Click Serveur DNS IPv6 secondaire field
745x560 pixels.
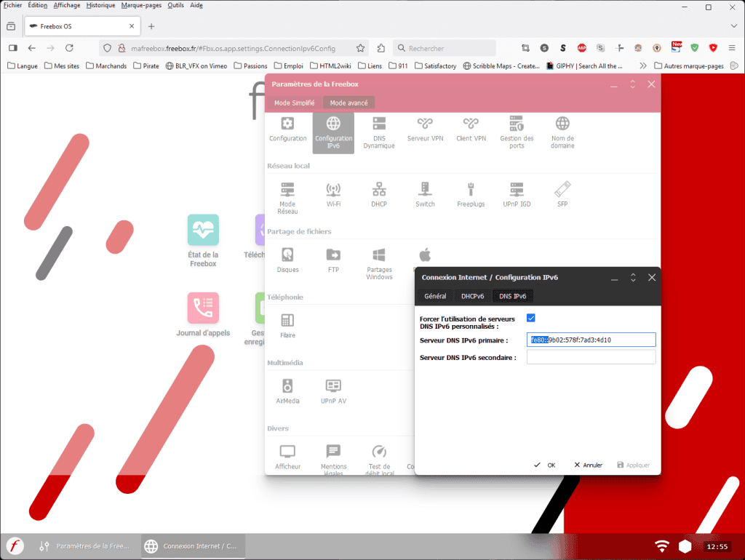click(x=591, y=357)
